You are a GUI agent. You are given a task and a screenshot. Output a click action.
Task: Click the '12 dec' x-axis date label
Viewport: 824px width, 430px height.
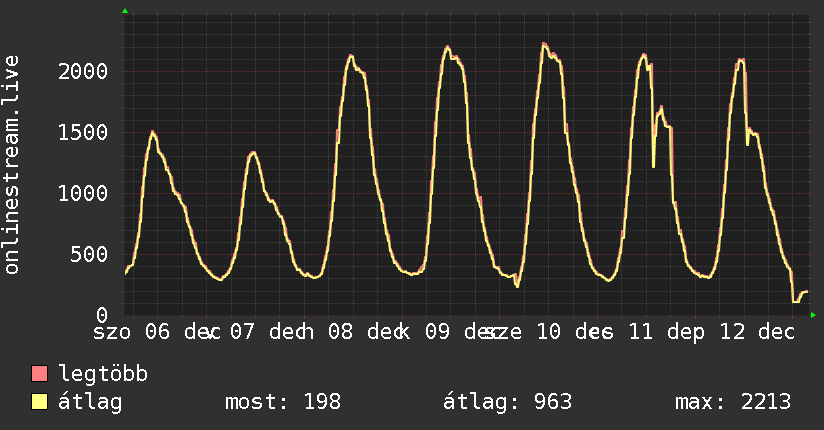(755, 331)
